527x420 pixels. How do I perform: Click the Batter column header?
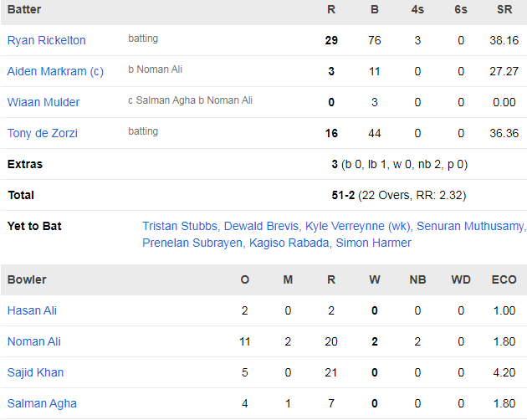[x=24, y=9]
